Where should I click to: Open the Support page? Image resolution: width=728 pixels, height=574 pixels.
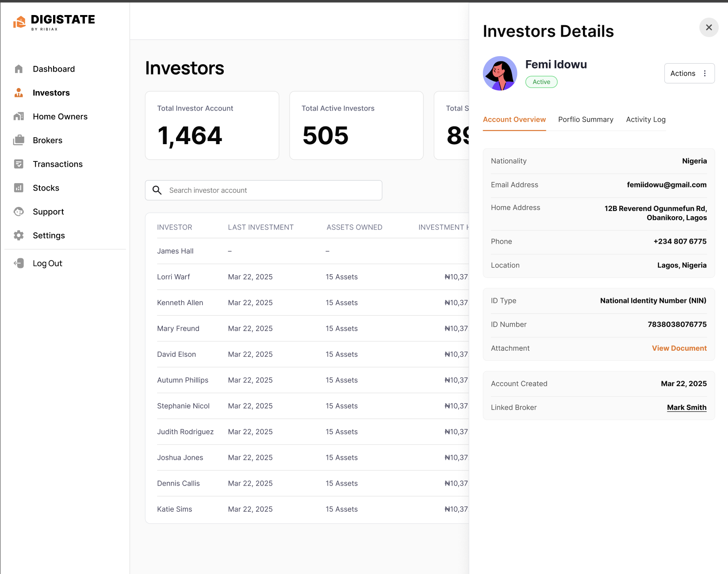click(x=49, y=212)
